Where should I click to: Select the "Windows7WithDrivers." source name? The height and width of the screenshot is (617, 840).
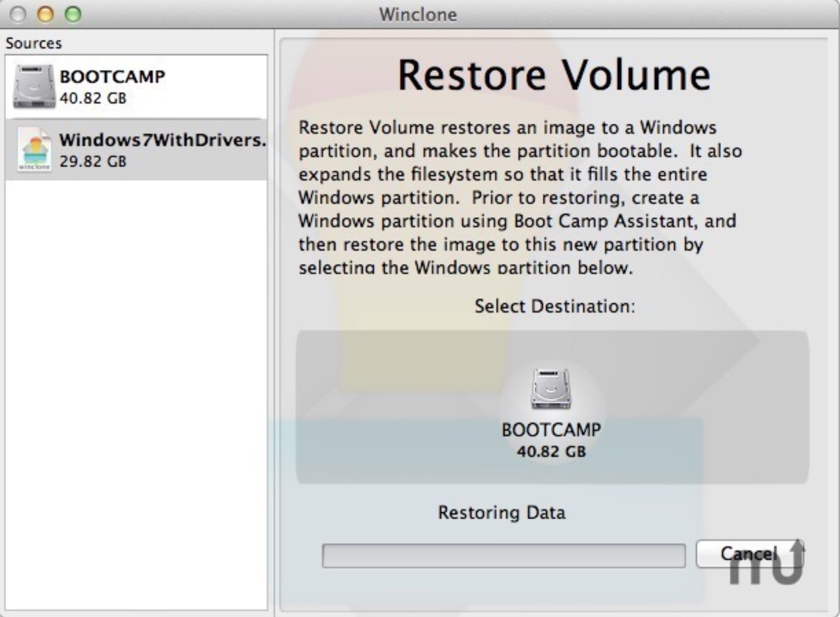[163, 139]
